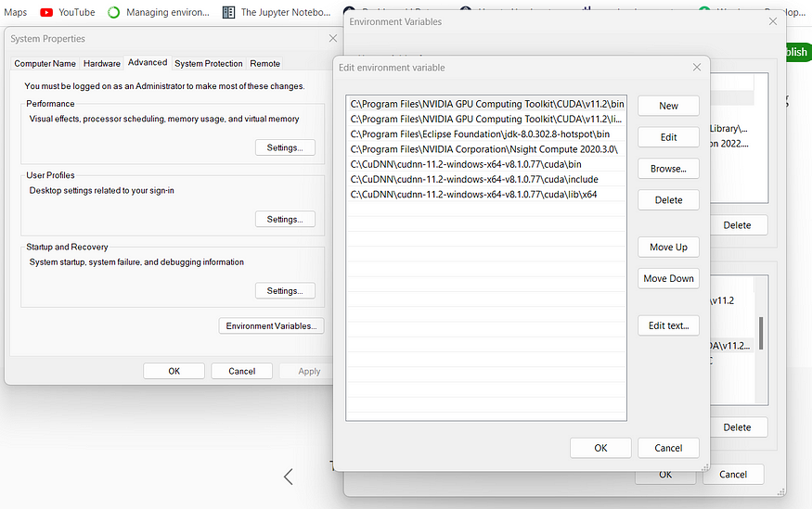Click OK in System Properties
This screenshot has height=509, width=812.
(x=174, y=372)
